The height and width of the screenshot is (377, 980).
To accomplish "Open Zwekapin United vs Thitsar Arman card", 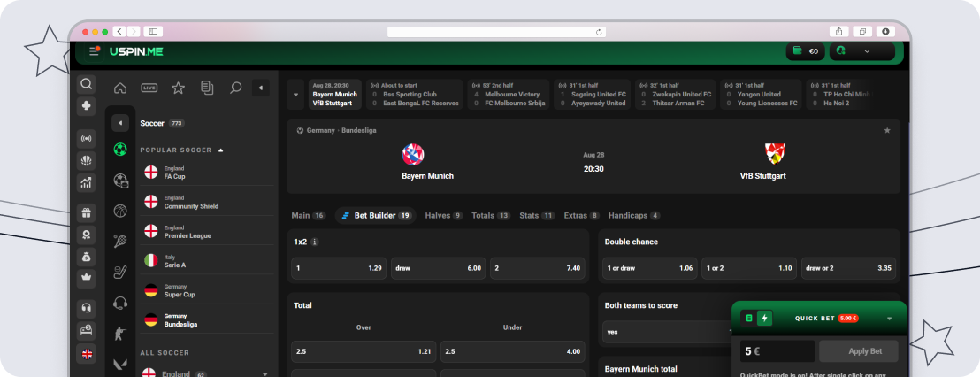I will [x=676, y=95].
